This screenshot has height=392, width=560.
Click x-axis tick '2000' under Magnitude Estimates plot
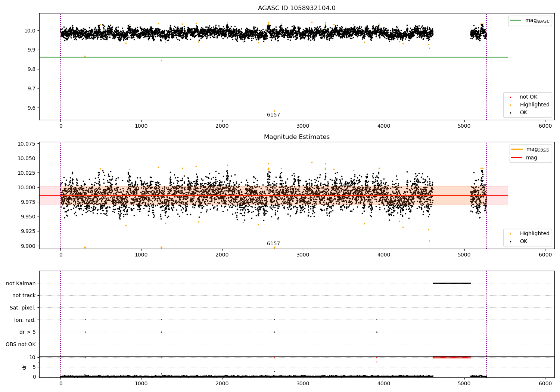222,255
